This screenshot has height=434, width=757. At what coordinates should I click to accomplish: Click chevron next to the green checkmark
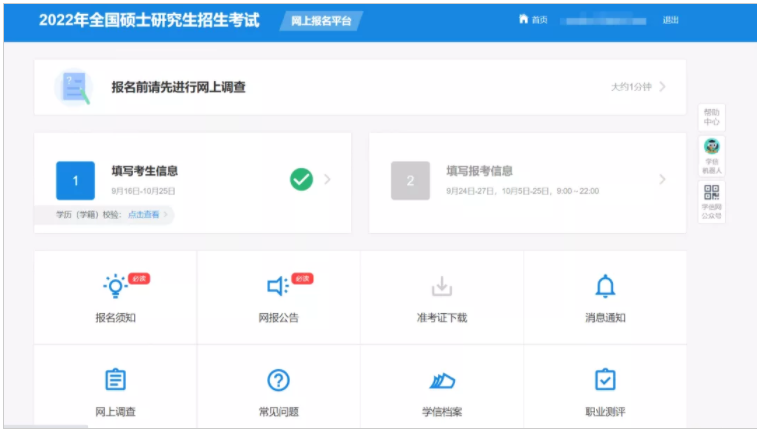(x=327, y=179)
